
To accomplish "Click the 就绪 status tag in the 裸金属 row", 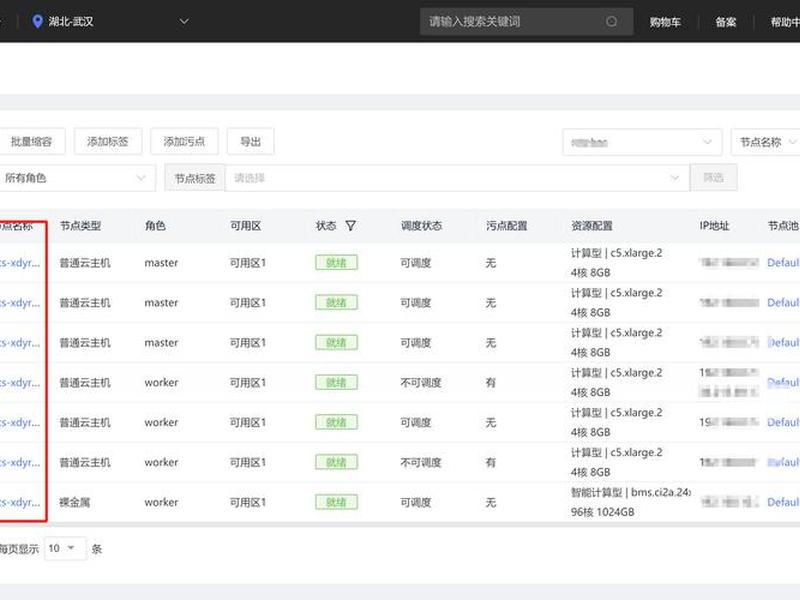I will (x=336, y=502).
